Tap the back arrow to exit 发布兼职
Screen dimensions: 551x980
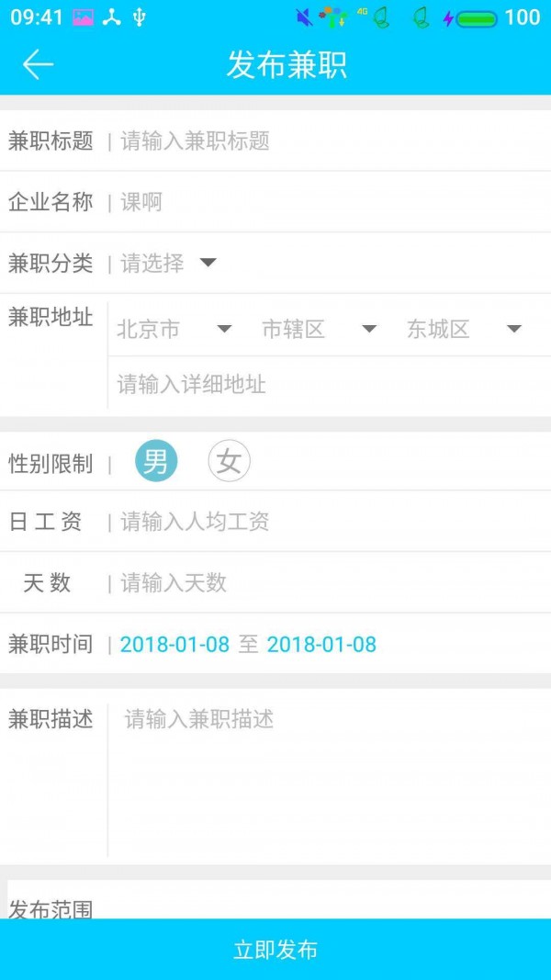pos(35,65)
